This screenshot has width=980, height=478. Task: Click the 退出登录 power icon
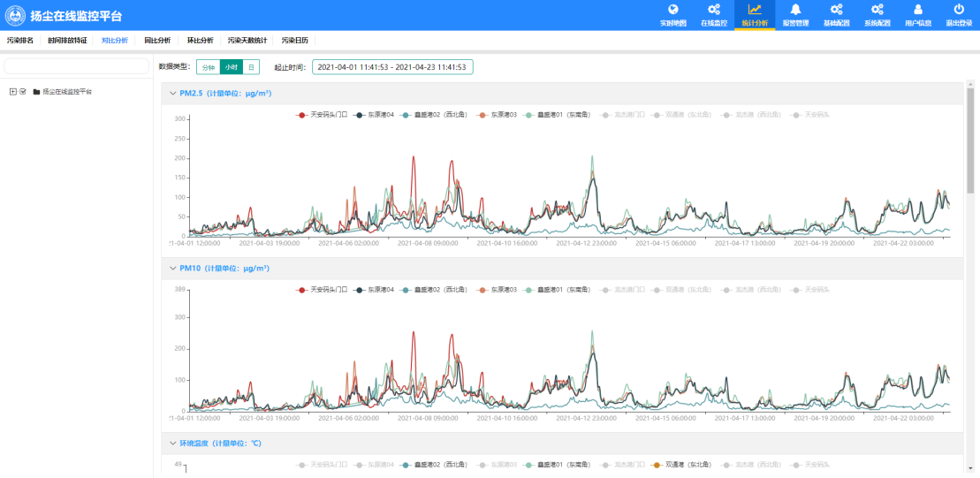pos(959,10)
